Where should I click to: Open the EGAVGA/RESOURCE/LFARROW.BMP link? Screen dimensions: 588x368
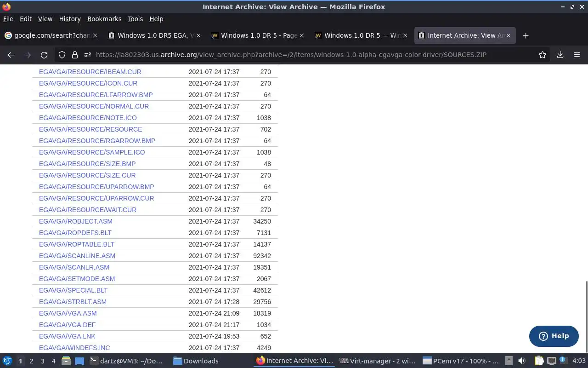pos(96,95)
